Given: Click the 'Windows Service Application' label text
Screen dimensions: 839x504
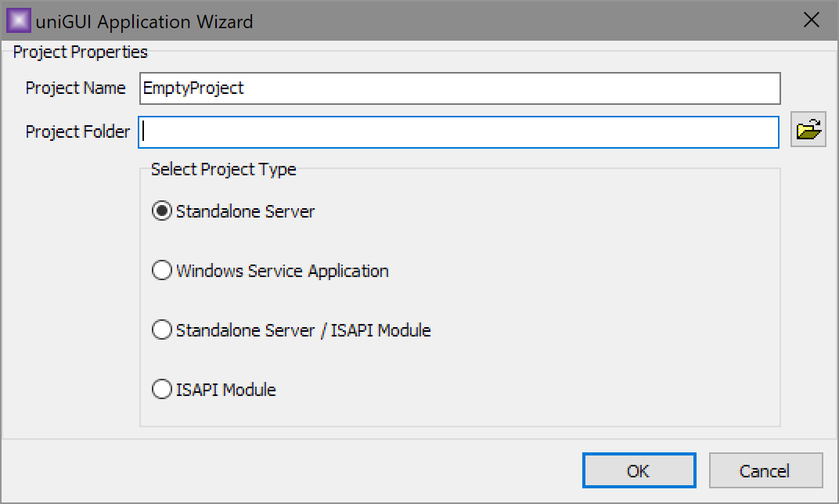Looking at the screenshot, I should (x=282, y=271).
